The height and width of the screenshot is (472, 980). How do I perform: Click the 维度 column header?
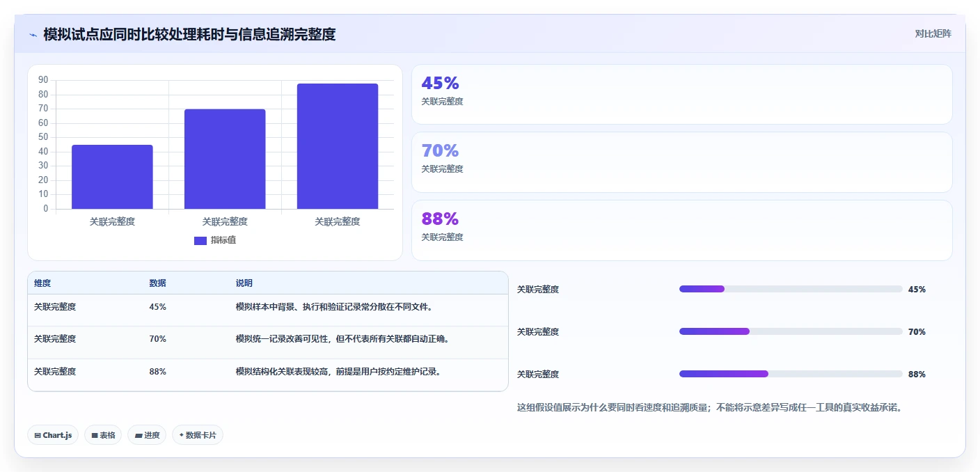tap(42, 283)
